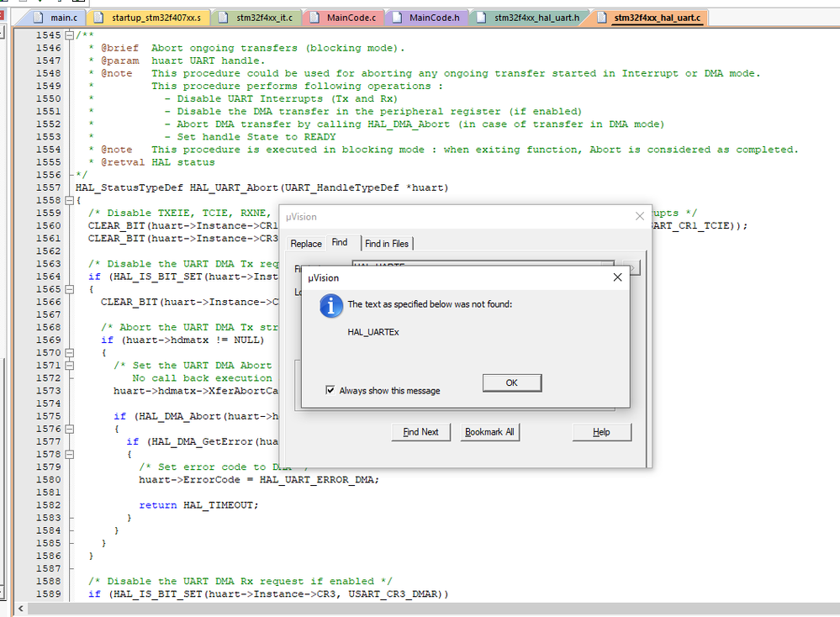
Task: Click the editor horizontal scrollbar track
Action: coord(433,609)
